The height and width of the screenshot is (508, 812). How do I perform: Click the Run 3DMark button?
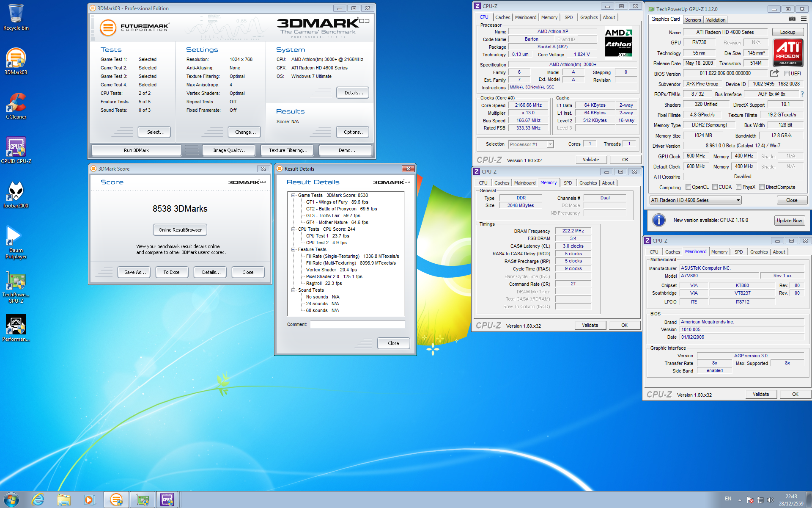click(x=136, y=150)
